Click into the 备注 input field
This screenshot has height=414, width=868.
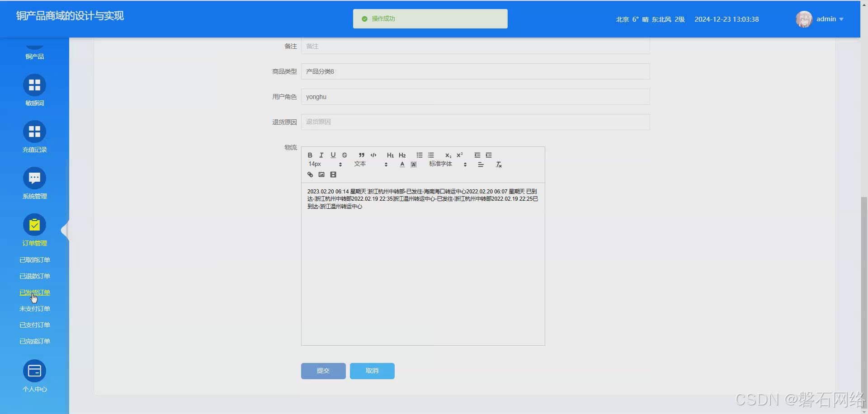pos(476,46)
